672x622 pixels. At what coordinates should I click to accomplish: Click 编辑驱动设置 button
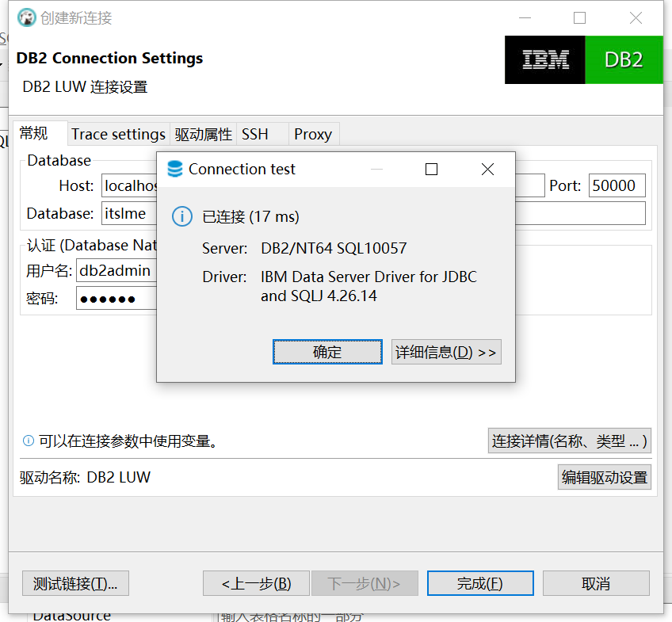coord(605,477)
